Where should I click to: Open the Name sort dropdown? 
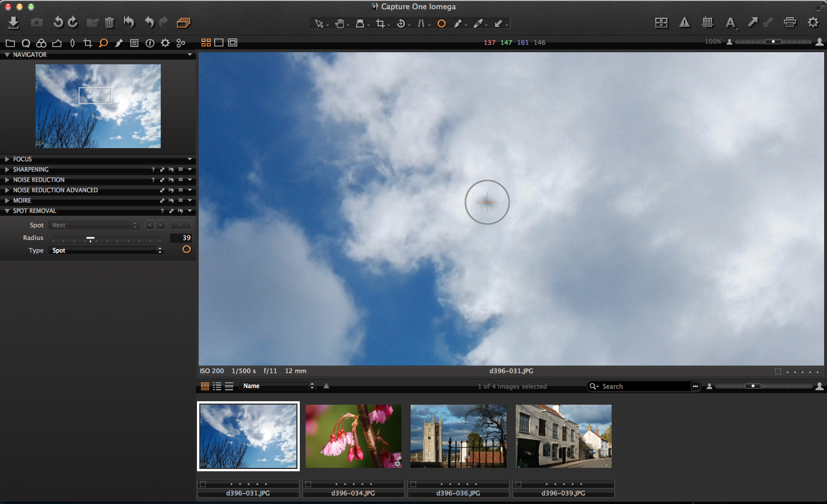point(279,386)
